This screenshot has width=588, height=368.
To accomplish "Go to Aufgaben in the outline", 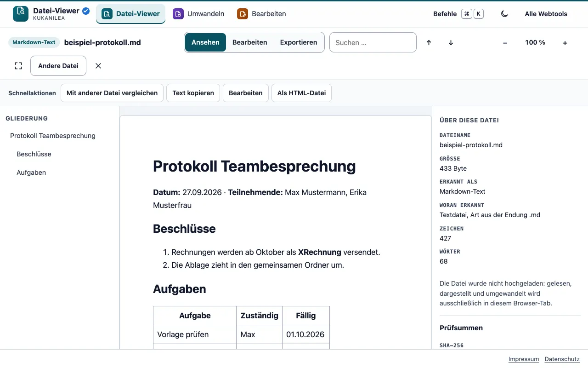I will (31, 172).
